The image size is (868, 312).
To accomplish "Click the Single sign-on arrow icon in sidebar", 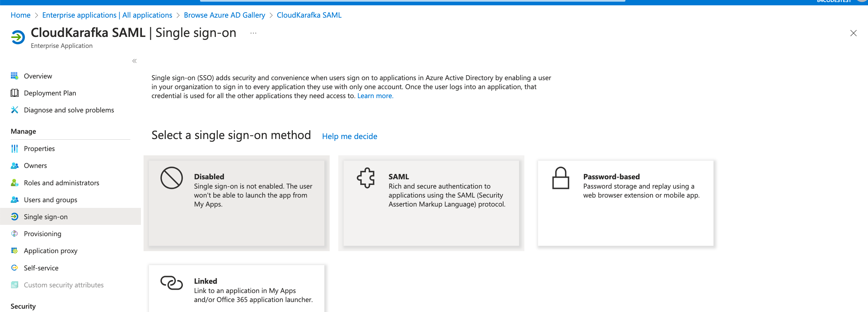I will point(15,217).
